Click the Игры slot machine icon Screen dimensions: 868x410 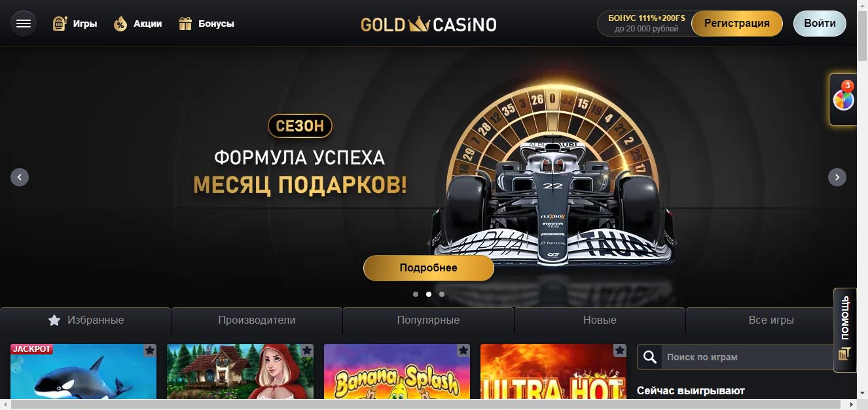click(x=60, y=24)
